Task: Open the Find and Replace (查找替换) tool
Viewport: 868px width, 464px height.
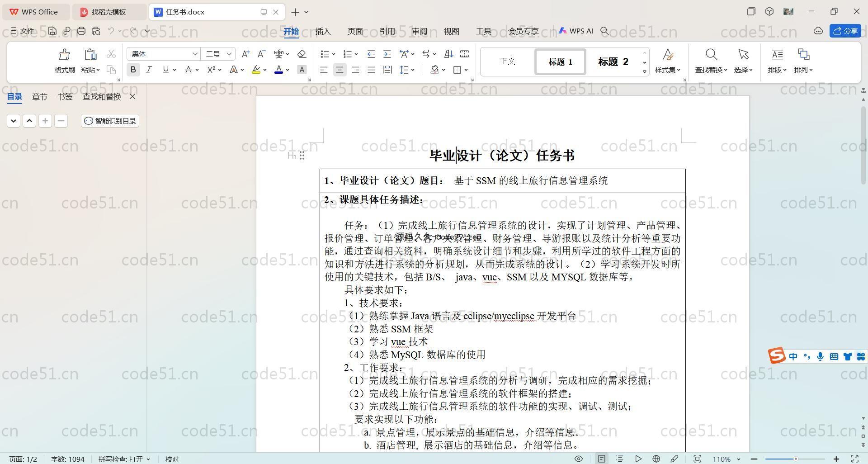Action: (x=711, y=61)
